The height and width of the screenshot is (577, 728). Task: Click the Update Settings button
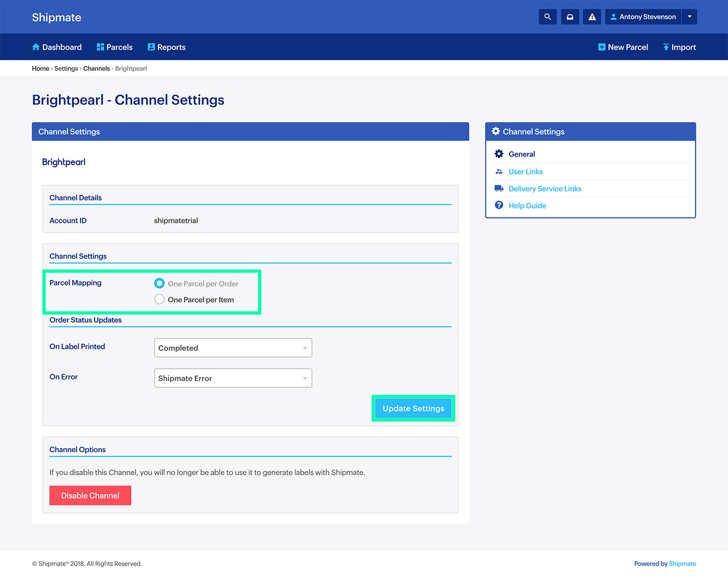(x=413, y=409)
